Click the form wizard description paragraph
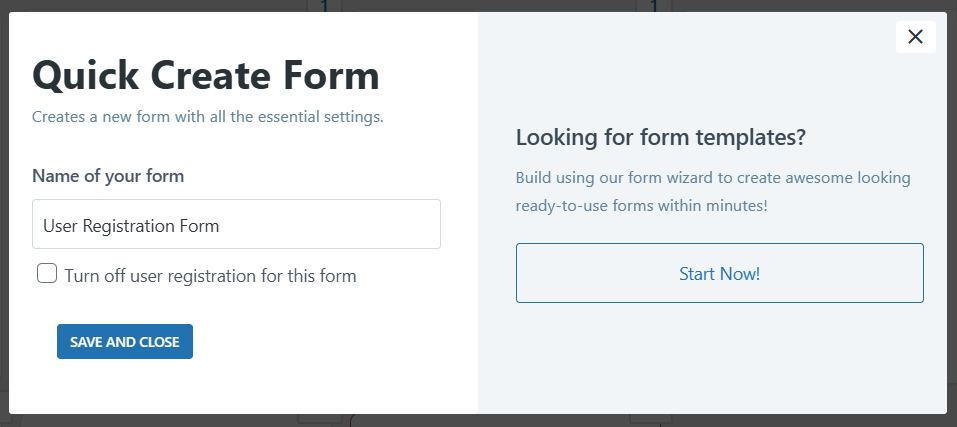This screenshot has width=957, height=427. (x=713, y=192)
